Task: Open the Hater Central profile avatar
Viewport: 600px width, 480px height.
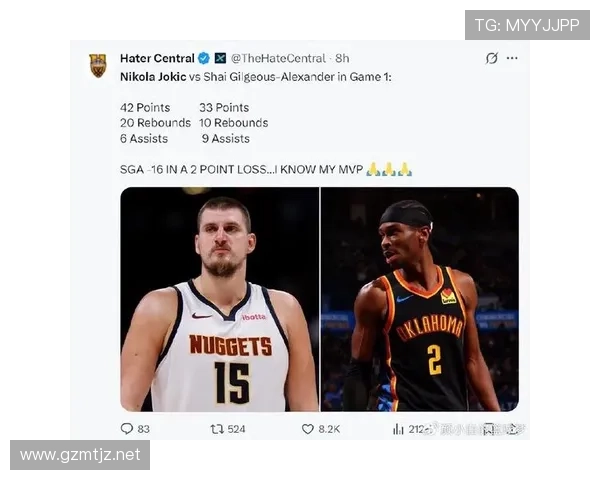Action: click(x=98, y=65)
